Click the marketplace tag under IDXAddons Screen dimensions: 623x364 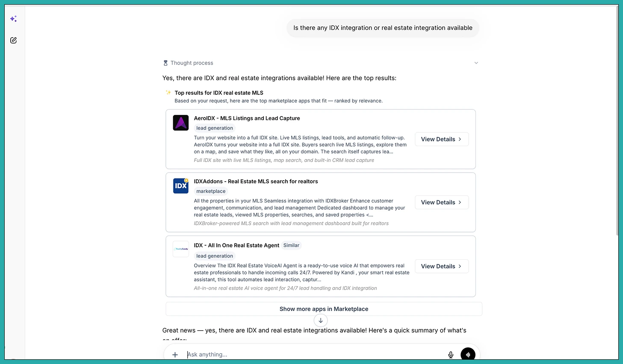click(211, 191)
